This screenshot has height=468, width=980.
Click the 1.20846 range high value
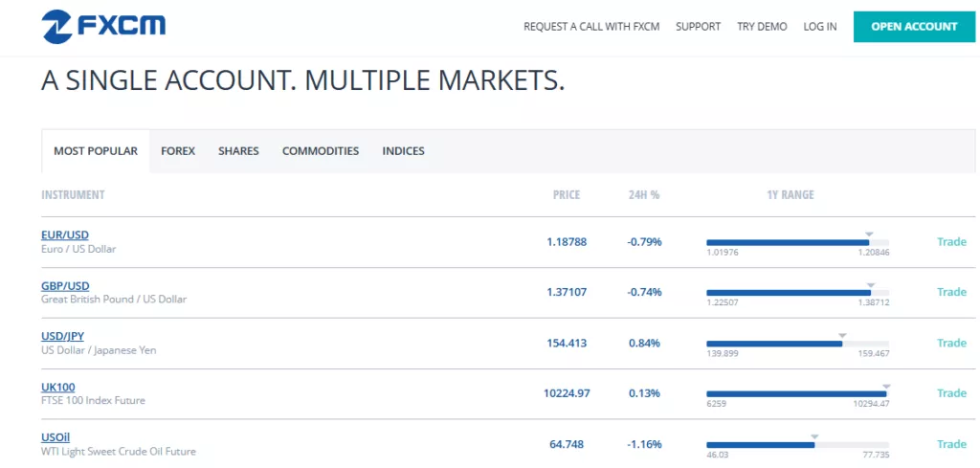[874, 253]
